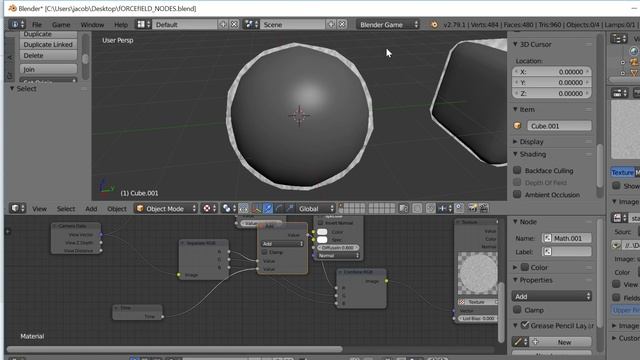Image resolution: width=640 pixels, height=360 pixels.
Task: Select the rotate manipulator arc icon
Action: (x=279, y=209)
